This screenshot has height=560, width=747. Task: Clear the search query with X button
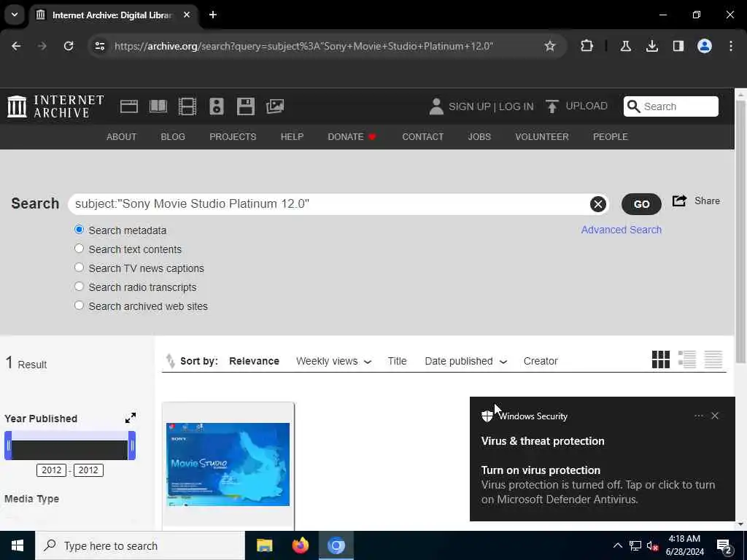(598, 204)
